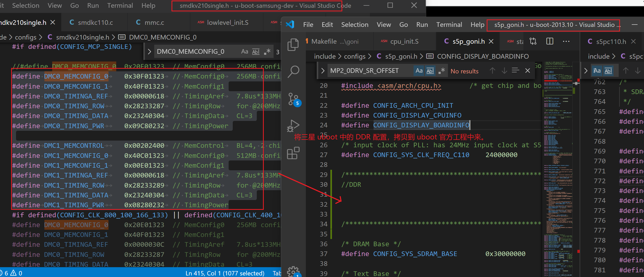Toggle Match Case in s5pc110.h find
The width and height of the screenshot is (644, 277).
(x=597, y=71)
